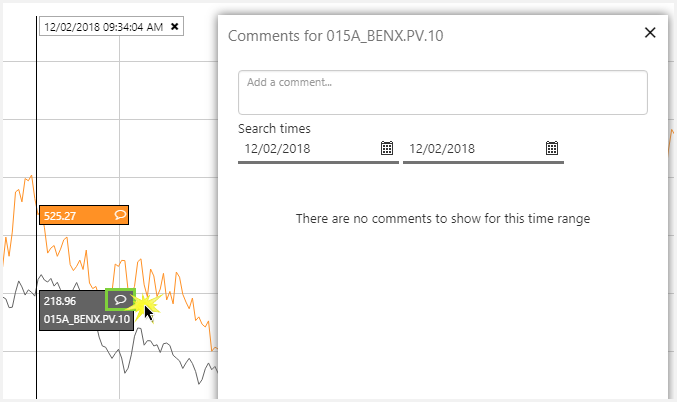
Task: Click comment bubble icon on the 218.96 tag
Action: click(120, 299)
